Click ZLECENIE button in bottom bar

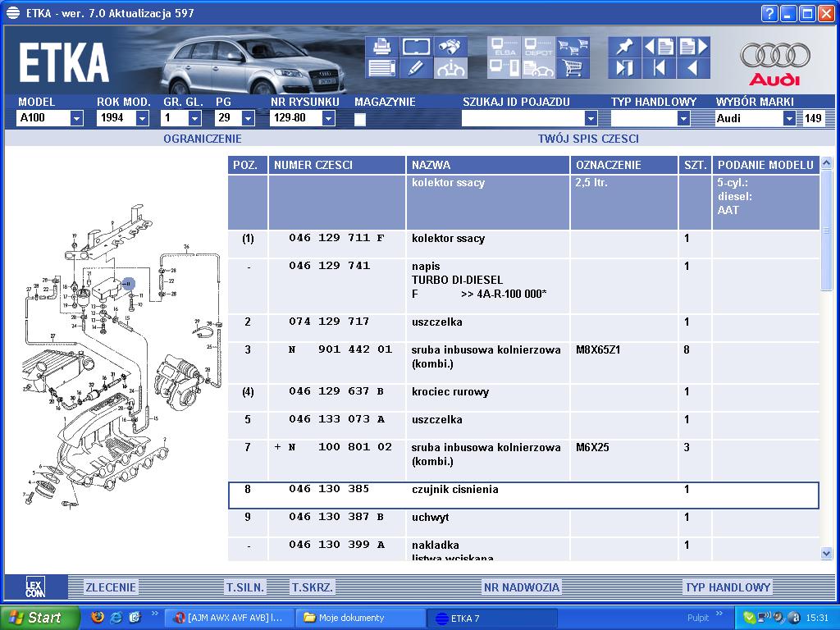111,587
